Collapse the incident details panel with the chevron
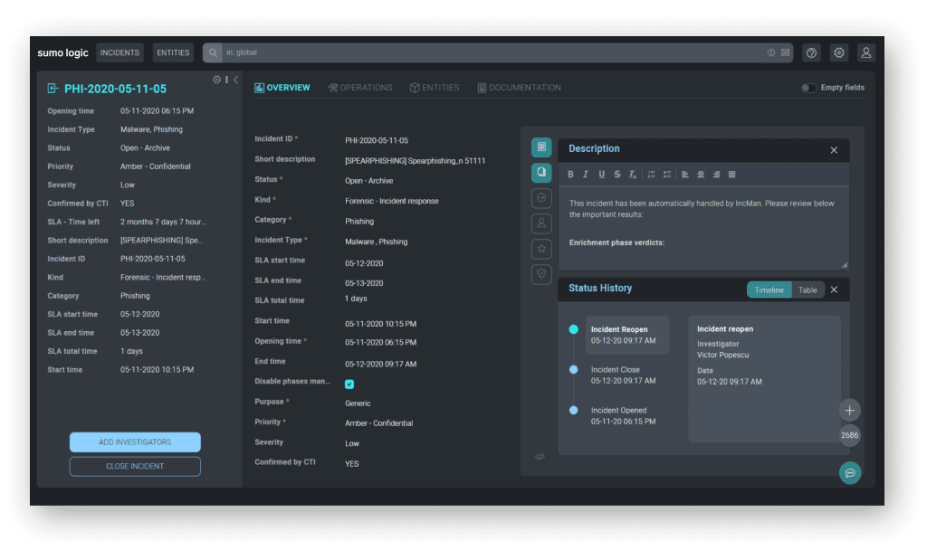Screen dimensions: 927x560 [236, 80]
